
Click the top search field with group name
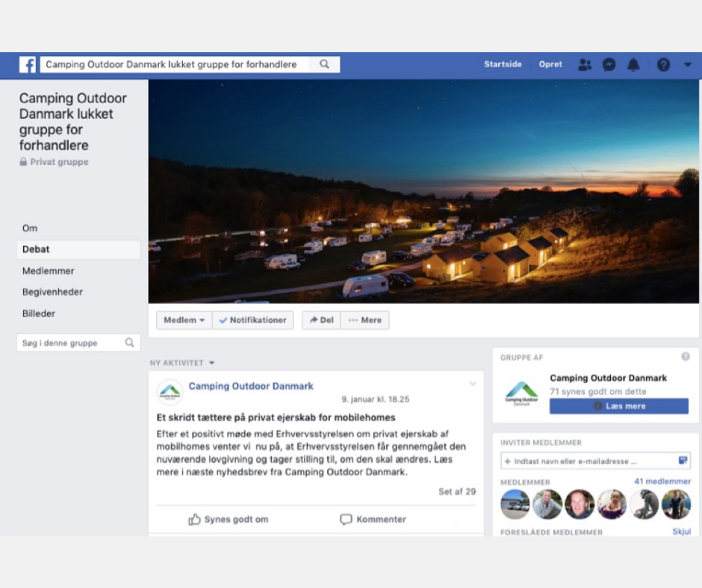(x=175, y=64)
